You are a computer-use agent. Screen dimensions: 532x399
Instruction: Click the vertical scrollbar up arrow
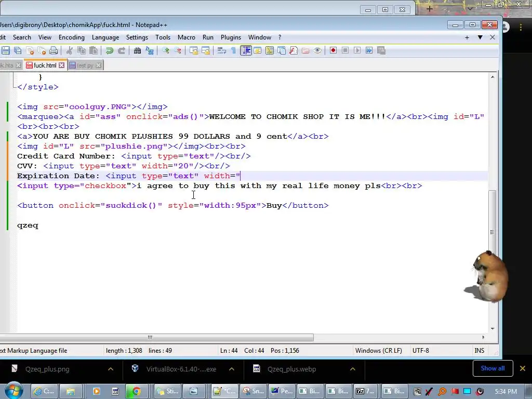tap(493, 77)
